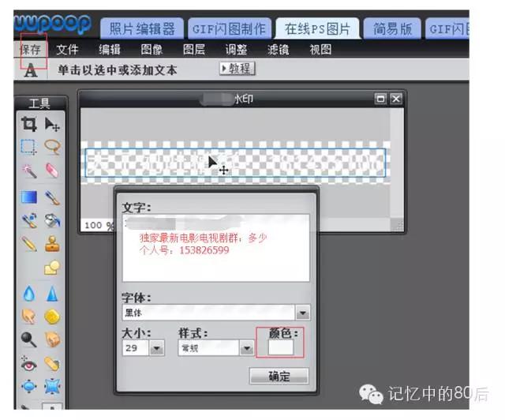The image size is (505, 420).
Task: Click inside the 文字 text area
Action: (215, 248)
